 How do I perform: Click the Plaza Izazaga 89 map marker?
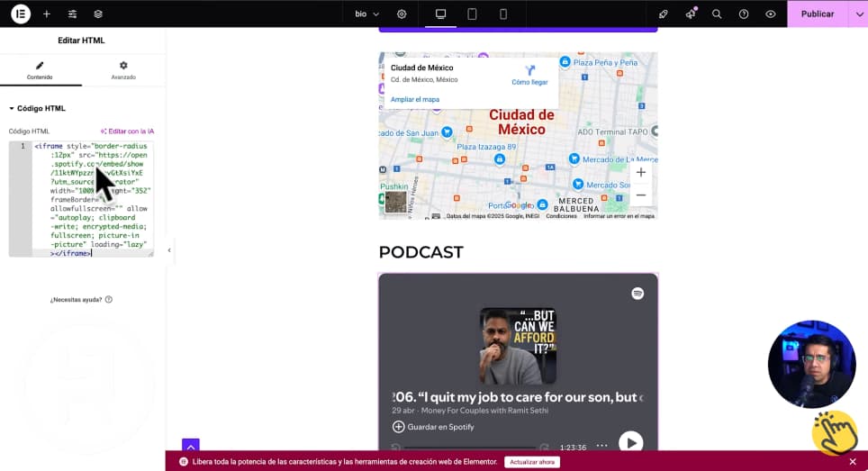(500, 159)
